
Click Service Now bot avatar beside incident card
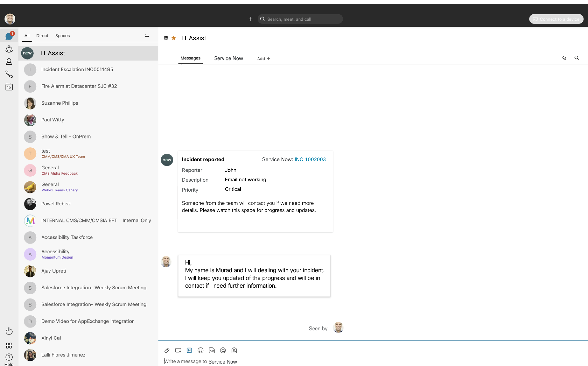coord(167,160)
